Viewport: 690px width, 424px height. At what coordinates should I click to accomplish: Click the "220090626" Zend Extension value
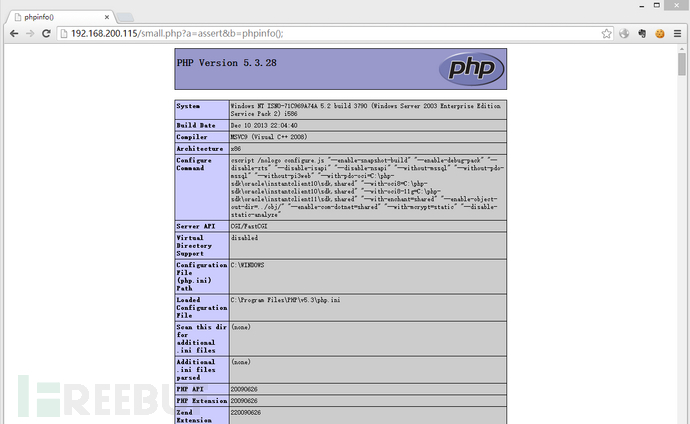point(246,413)
